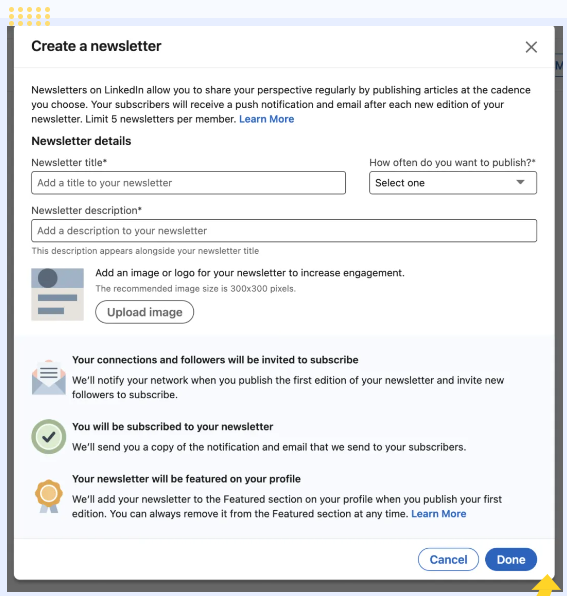Click the yellow dotted grid logo
Image resolution: width=567 pixels, height=596 pixels.
tap(29, 16)
